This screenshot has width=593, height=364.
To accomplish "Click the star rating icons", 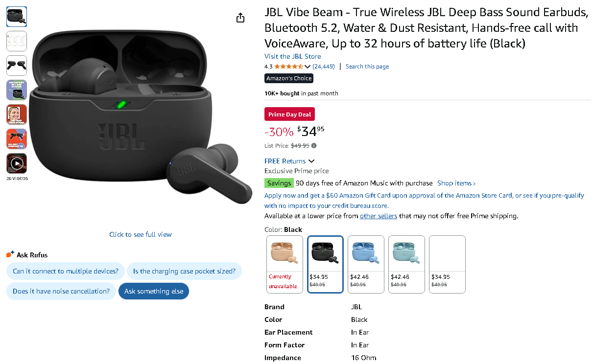I will 289,67.
